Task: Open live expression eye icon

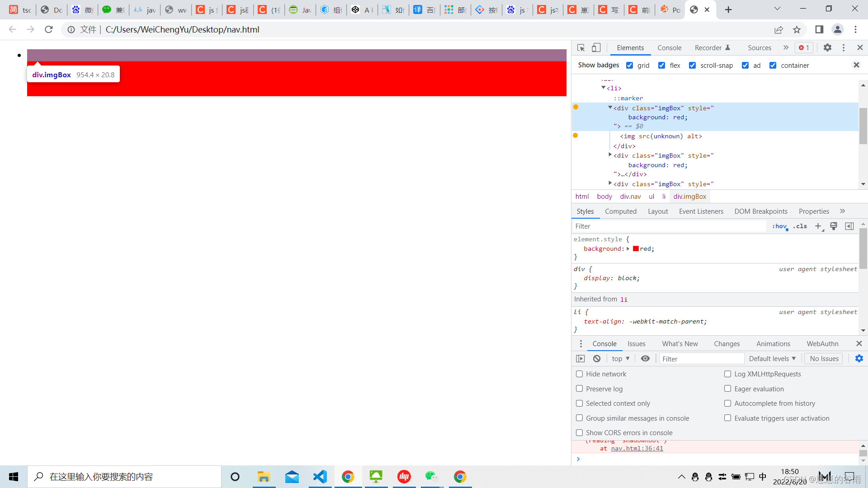Action: (645, 358)
